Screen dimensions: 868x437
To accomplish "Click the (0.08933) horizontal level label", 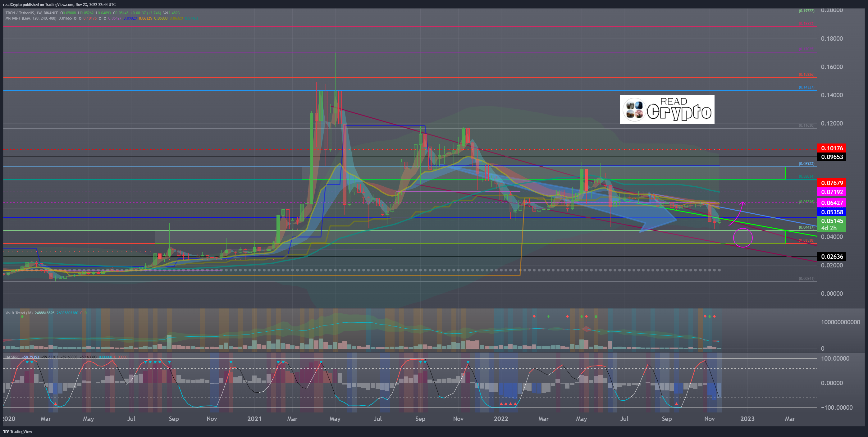I will pyautogui.click(x=806, y=164).
